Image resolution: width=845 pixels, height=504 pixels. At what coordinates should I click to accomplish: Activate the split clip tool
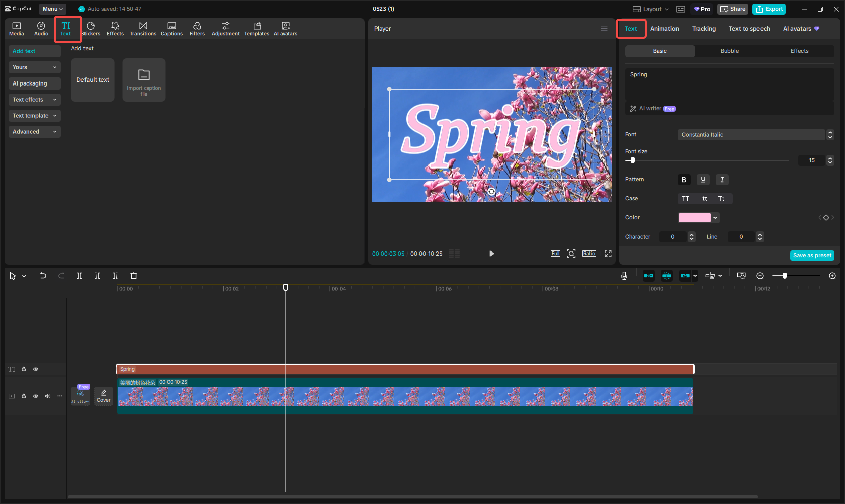(x=79, y=276)
